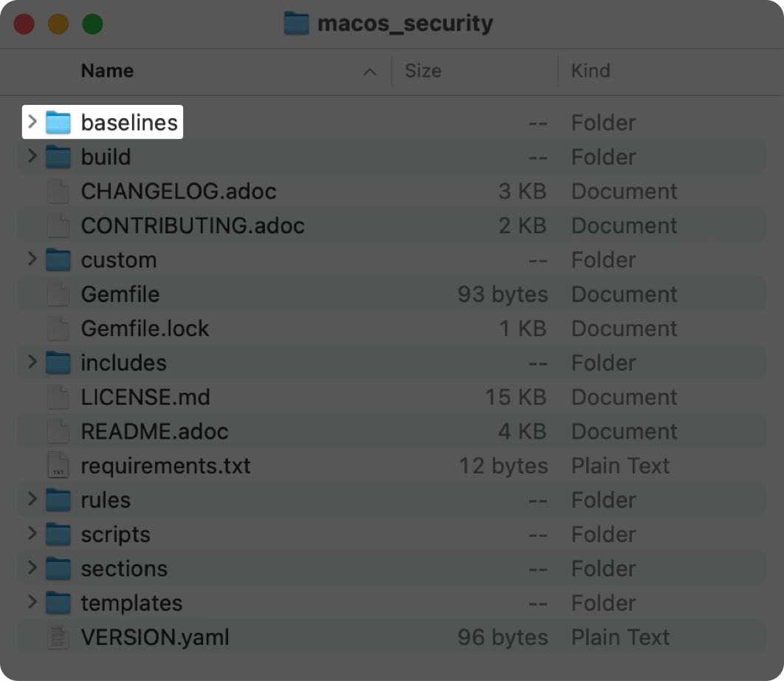
Task: Select the LICENSE.md file name
Action: point(146,397)
